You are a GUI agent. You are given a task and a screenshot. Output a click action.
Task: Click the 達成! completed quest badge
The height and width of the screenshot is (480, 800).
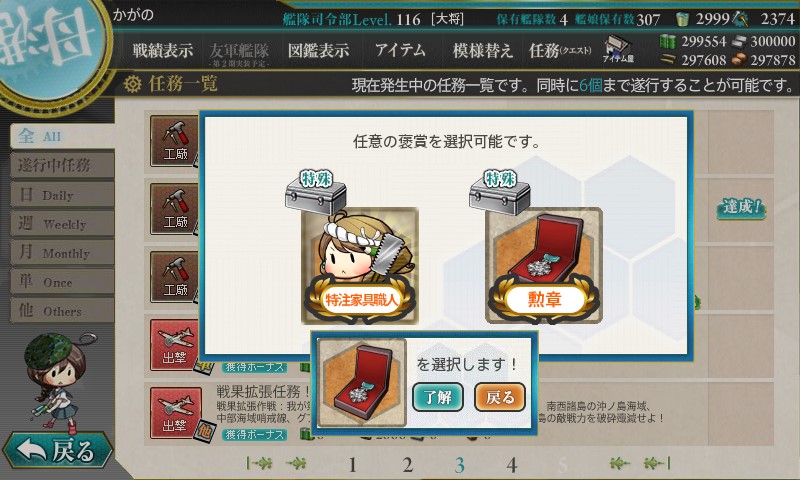coord(741,207)
